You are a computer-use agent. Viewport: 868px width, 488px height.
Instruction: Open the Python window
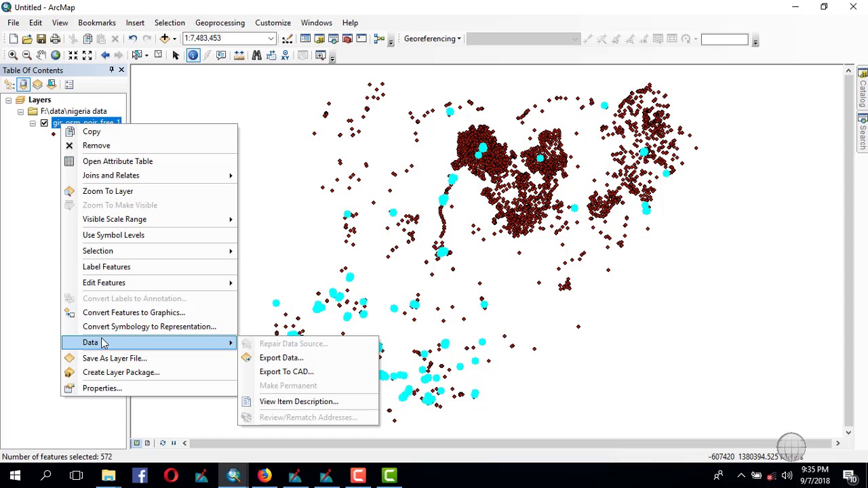coord(361,39)
